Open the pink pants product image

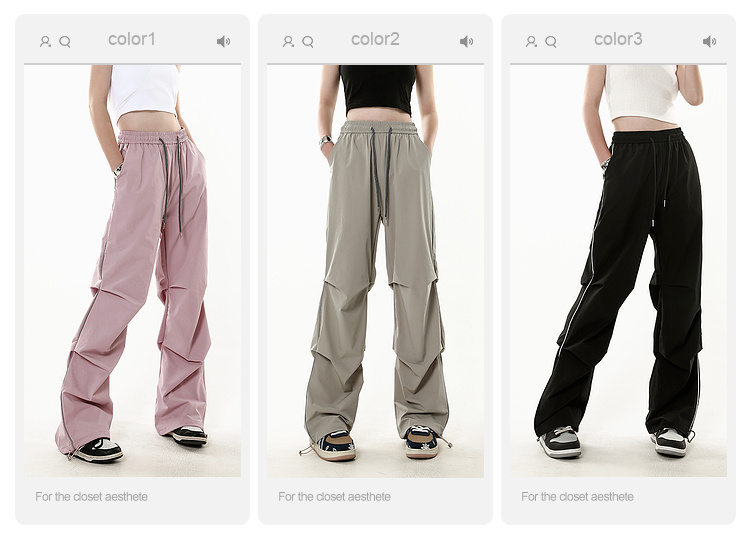[132, 271]
